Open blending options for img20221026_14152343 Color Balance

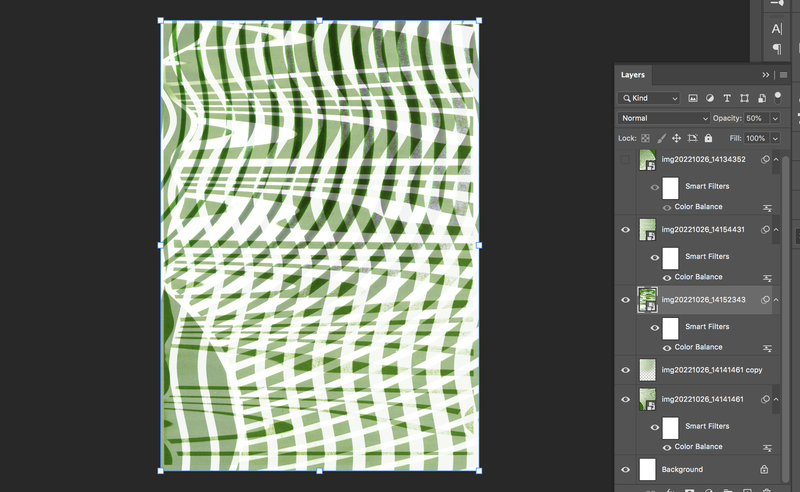pyautogui.click(x=767, y=348)
